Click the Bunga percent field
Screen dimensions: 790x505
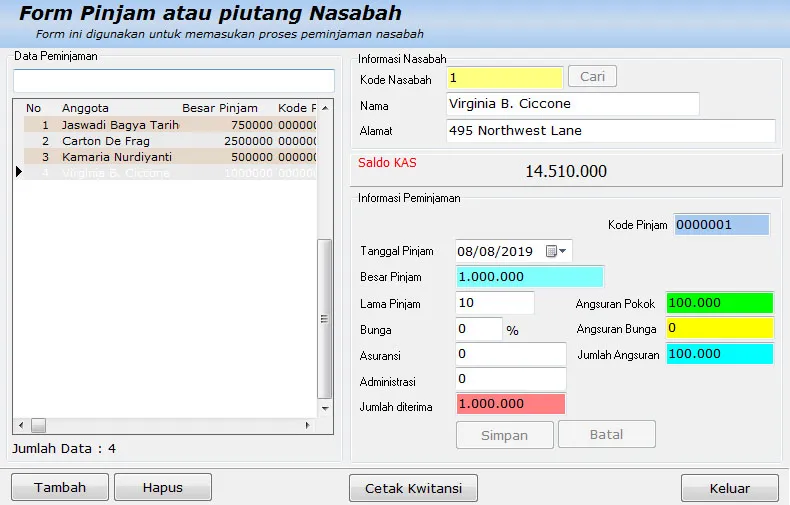click(479, 329)
